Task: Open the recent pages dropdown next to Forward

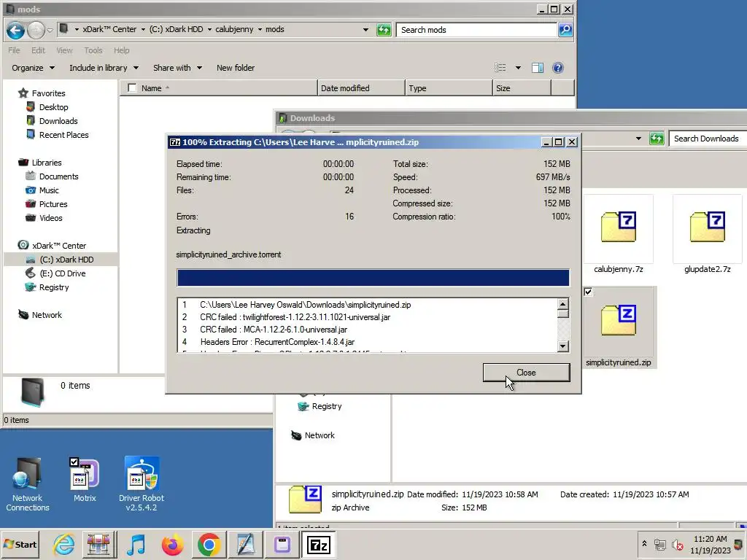Action: click(50, 31)
